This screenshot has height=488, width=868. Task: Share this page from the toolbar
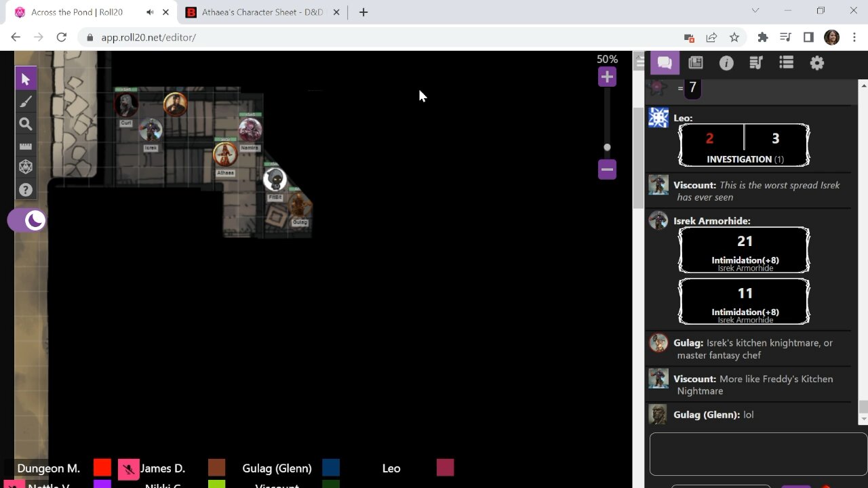[711, 37]
